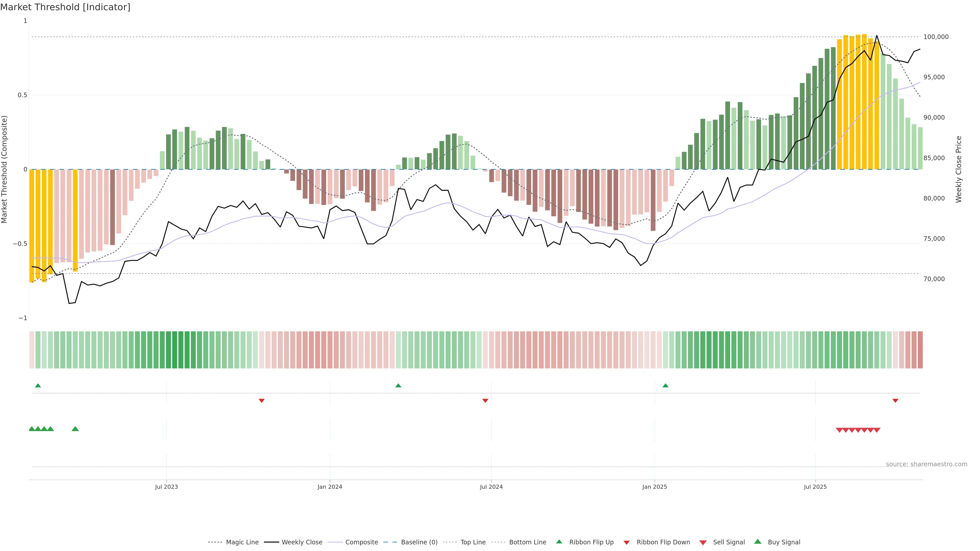980x551 pixels.
Task: Click Ribbon Flip Up legend triangle
Action: (559, 542)
